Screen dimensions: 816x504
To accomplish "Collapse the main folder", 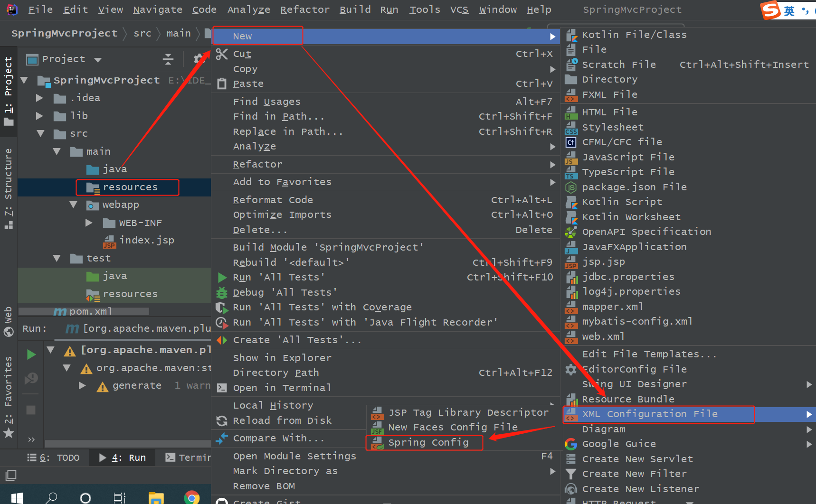I will [57, 151].
